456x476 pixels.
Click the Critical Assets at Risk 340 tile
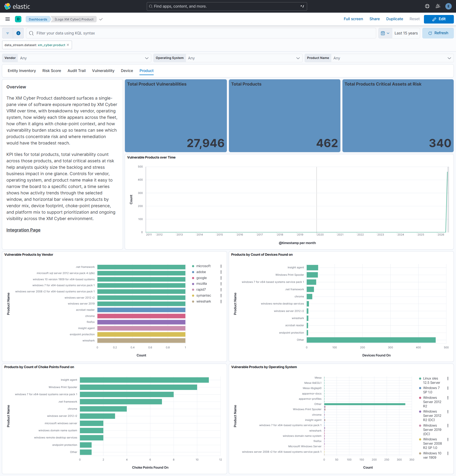coord(398,116)
